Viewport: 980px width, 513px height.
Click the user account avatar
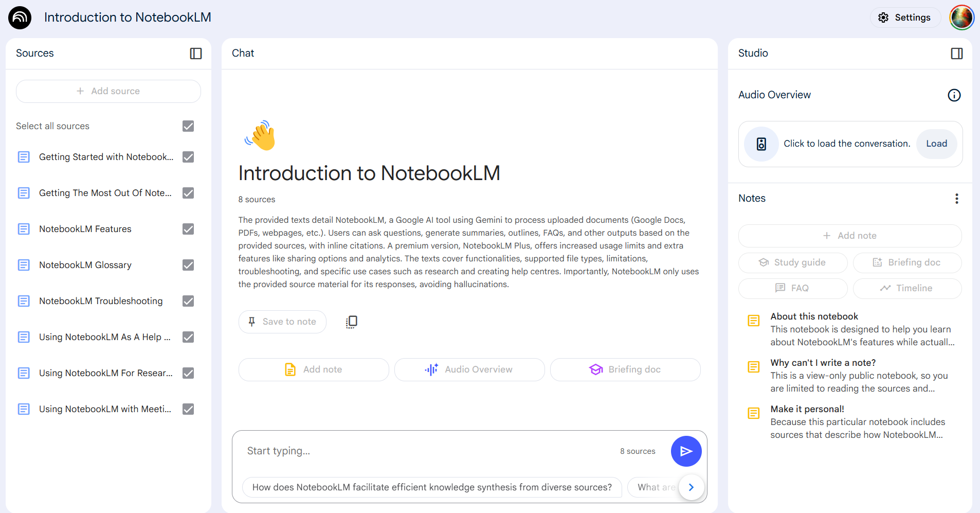pos(962,17)
